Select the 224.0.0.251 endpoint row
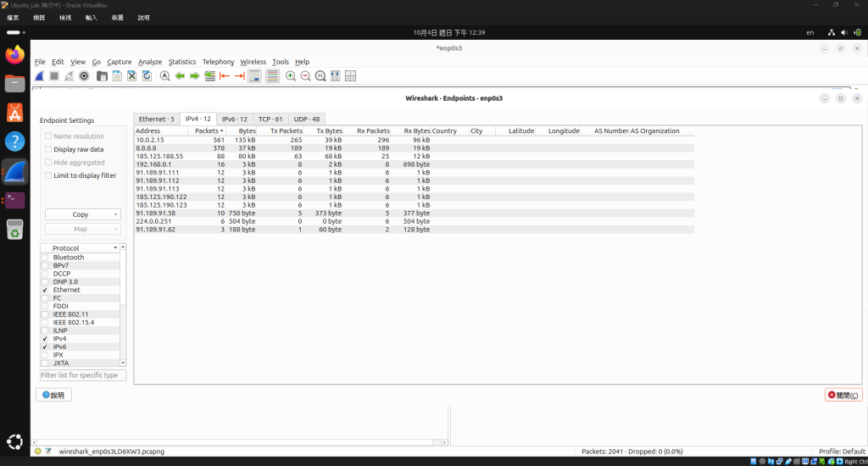Screen dimensions: 868x466 click(414, 221)
